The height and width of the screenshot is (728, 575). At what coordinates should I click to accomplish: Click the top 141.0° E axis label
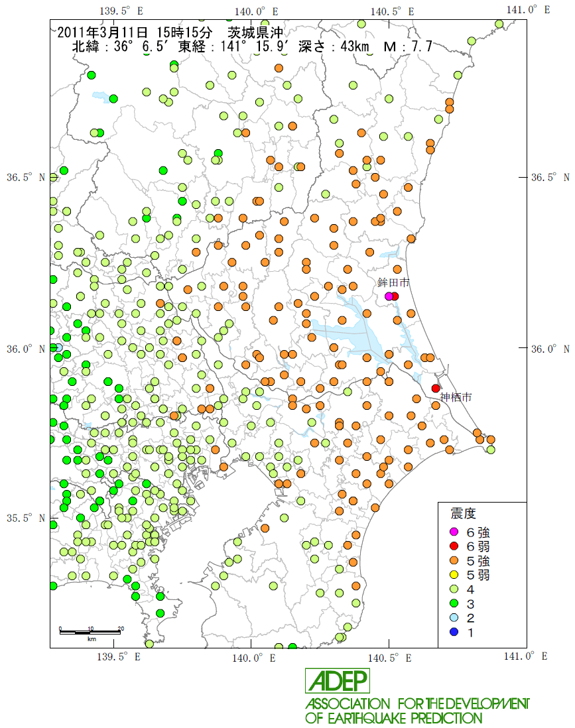click(528, 10)
